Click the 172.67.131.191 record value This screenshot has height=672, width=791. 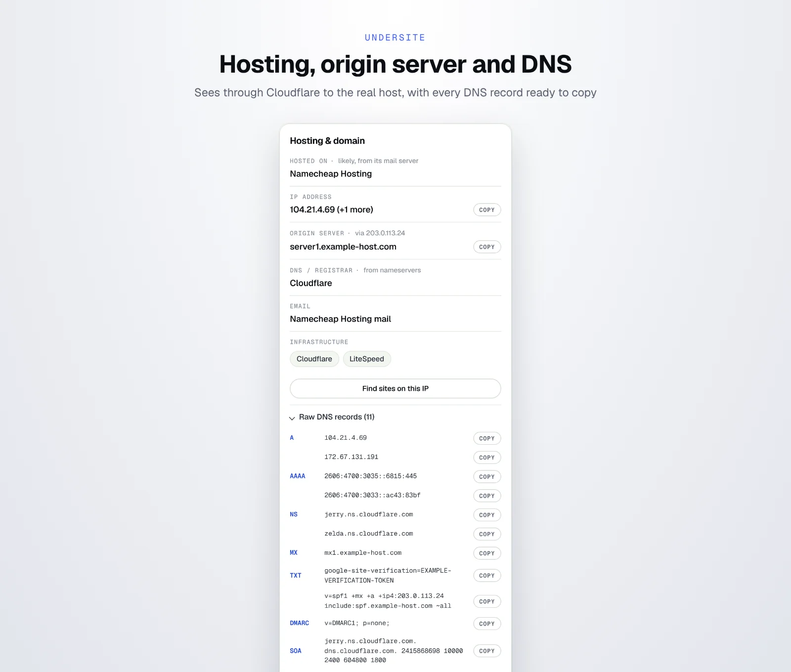tap(352, 457)
